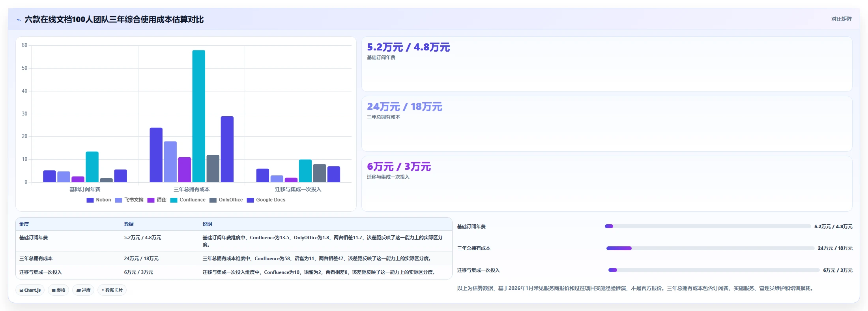Click the 6万元 / 3万元 table cell
This screenshot has width=868, height=311.
(x=138, y=272)
